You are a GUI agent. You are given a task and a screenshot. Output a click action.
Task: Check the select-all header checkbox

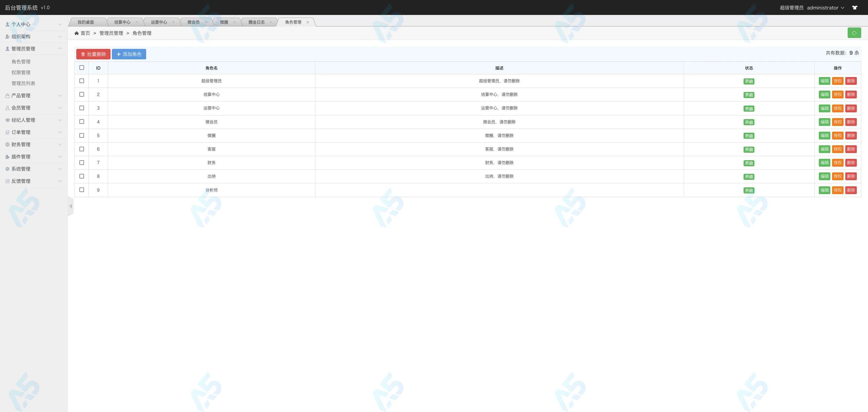(82, 68)
